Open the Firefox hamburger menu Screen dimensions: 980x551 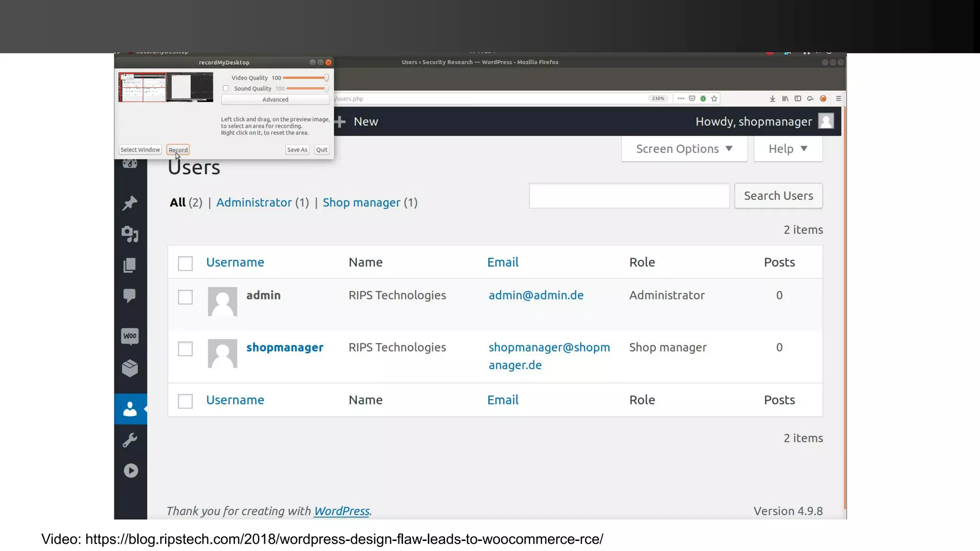pos(838,99)
